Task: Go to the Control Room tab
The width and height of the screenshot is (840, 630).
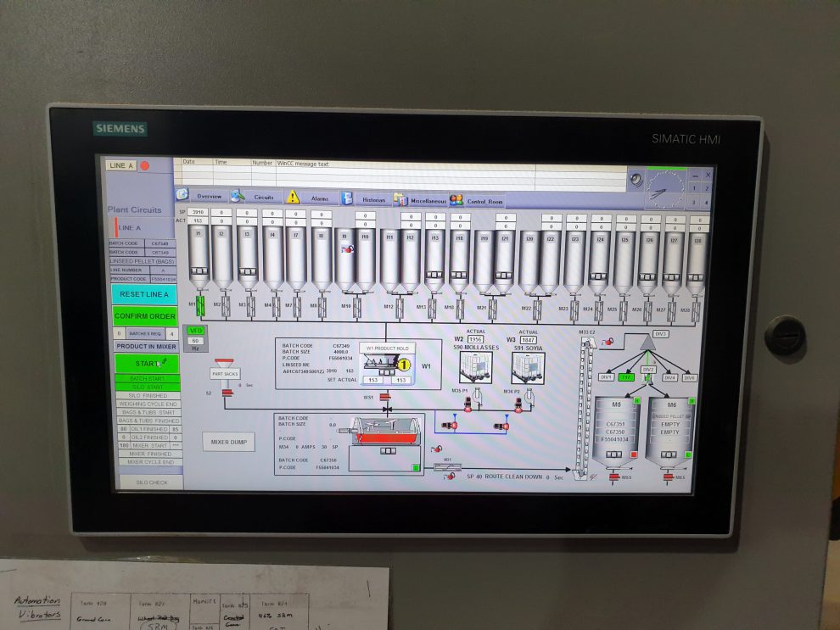Action: point(484,202)
